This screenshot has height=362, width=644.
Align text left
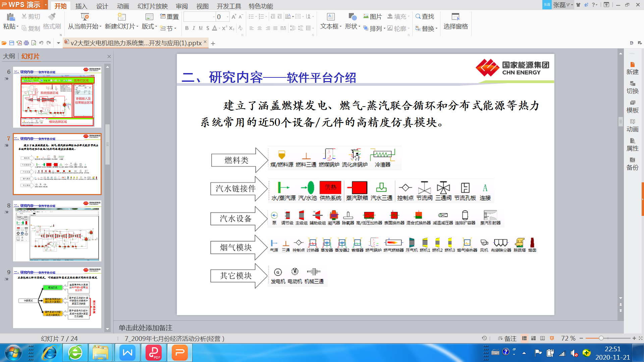[x=252, y=28]
